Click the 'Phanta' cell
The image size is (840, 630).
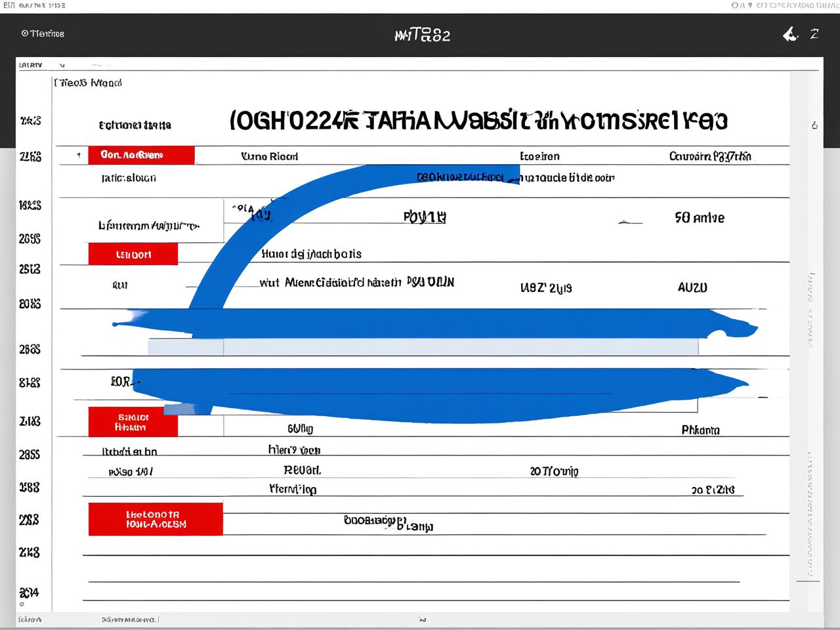[x=700, y=430]
